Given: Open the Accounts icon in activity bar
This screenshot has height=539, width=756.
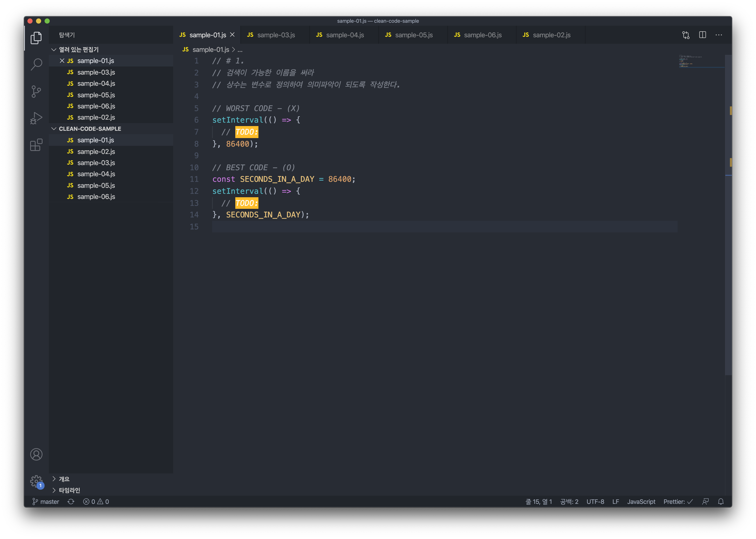Looking at the screenshot, I should (36, 454).
